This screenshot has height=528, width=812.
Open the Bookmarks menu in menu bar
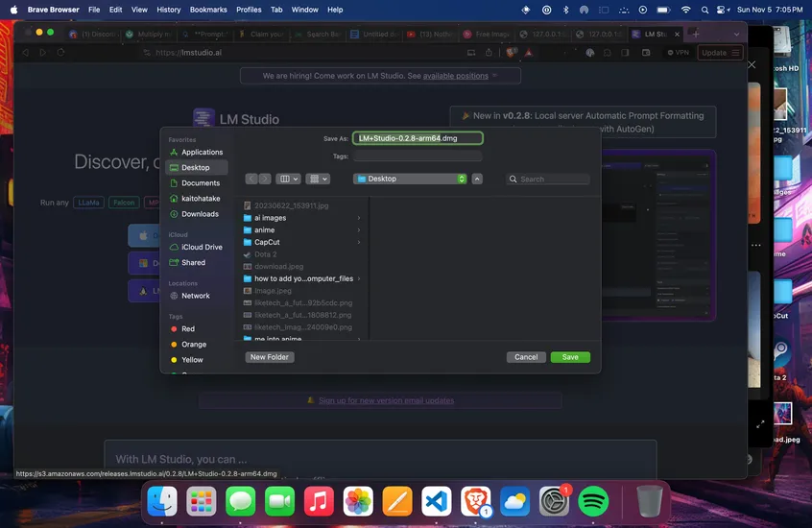pyautogui.click(x=208, y=10)
